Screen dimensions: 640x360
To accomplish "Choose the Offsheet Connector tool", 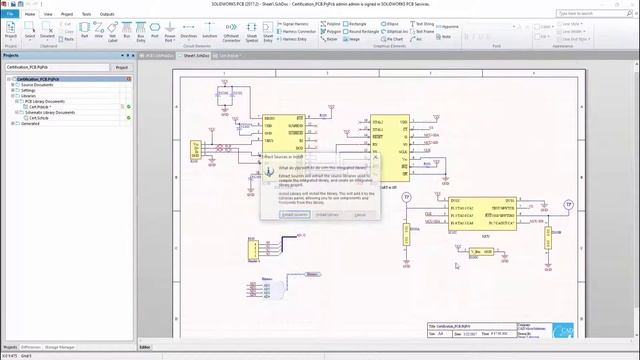I will click(x=231, y=32).
